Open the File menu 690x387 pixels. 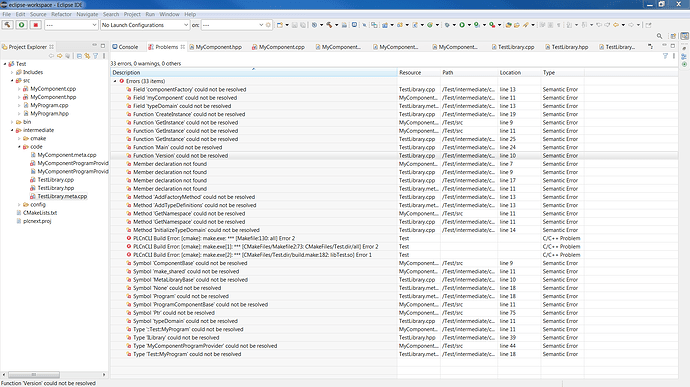[x=7, y=14]
